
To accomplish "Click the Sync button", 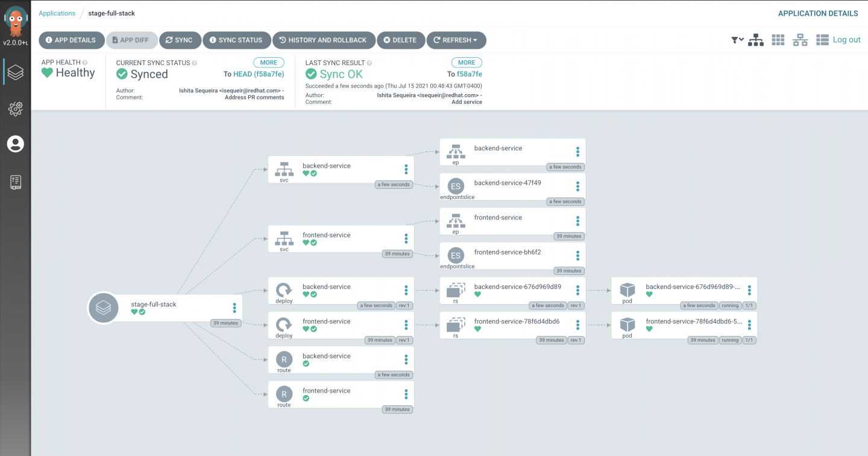I will coord(180,40).
